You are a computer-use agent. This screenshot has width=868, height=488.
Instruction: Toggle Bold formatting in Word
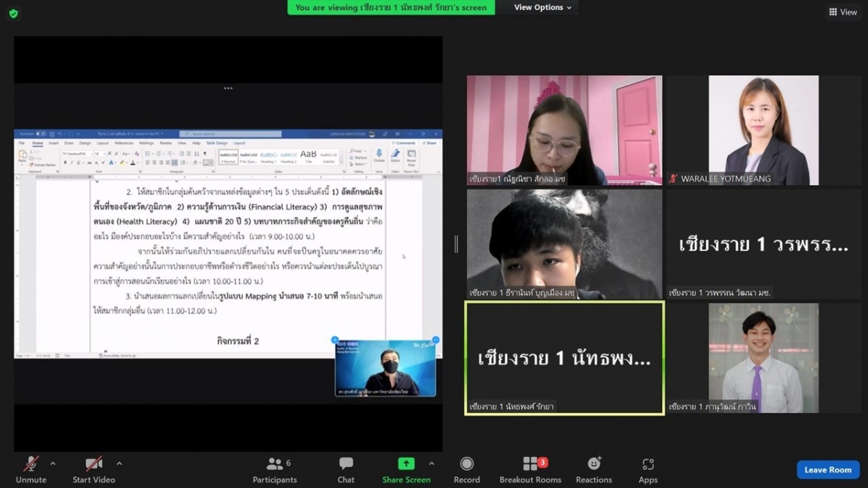tap(65, 163)
